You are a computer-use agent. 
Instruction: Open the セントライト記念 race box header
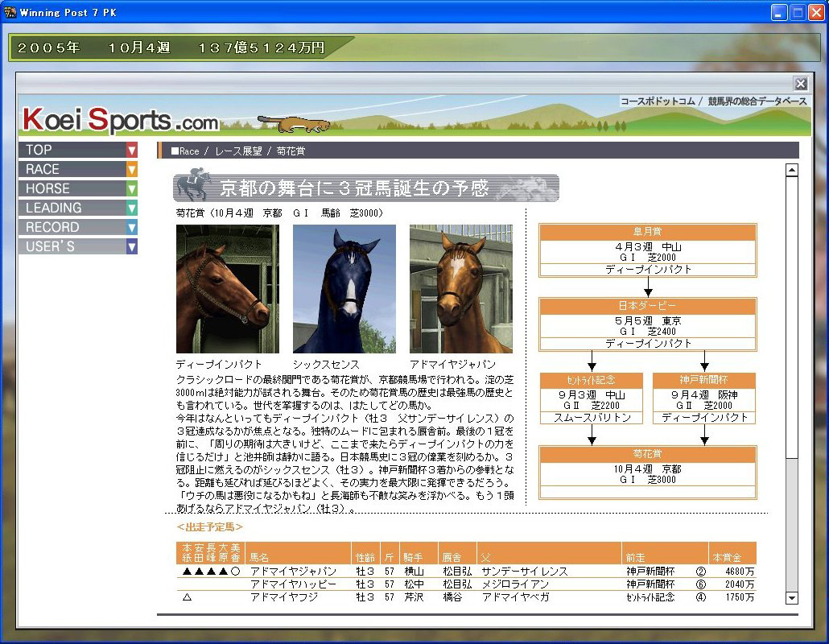pyautogui.click(x=591, y=380)
